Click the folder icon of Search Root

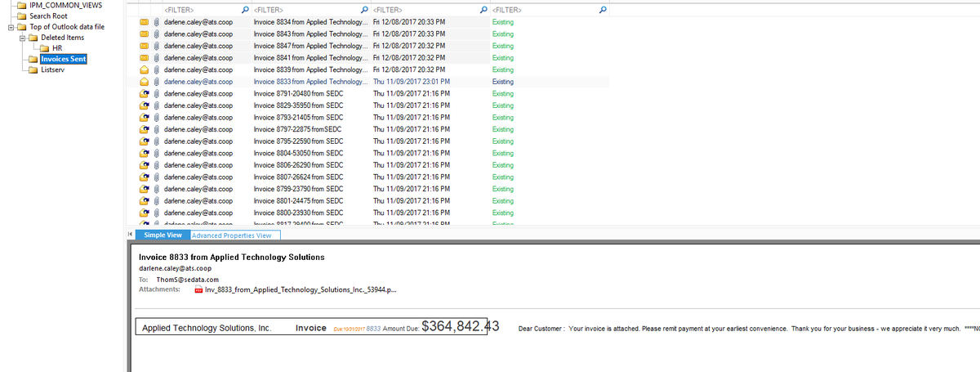click(x=21, y=16)
